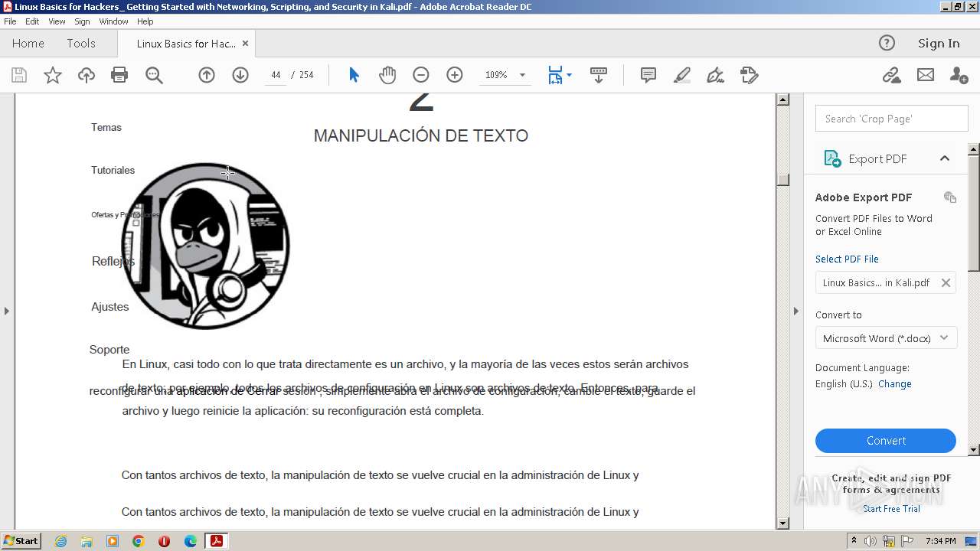Activate the Hand pan tool
The height and width of the screenshot is (551, 980).
387,75
